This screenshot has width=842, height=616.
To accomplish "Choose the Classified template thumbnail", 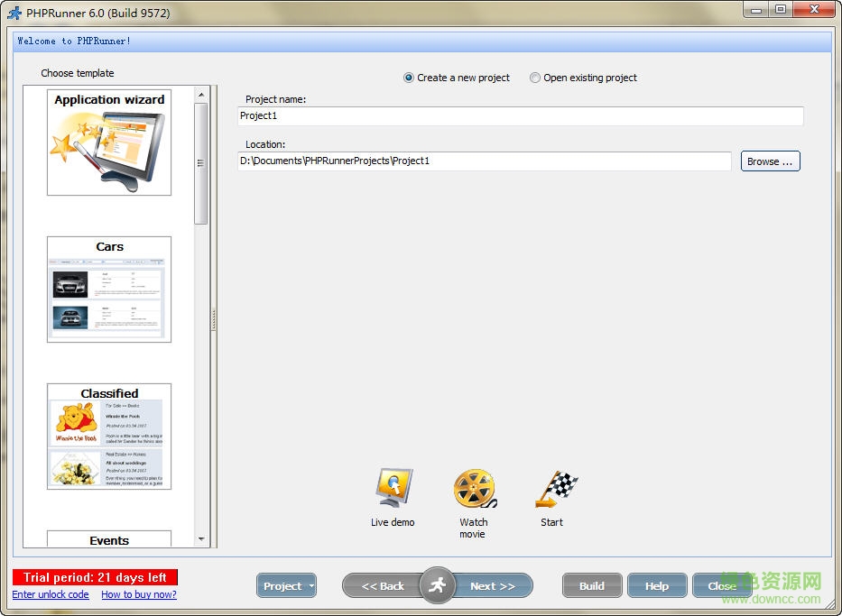I will pos(109,437).
